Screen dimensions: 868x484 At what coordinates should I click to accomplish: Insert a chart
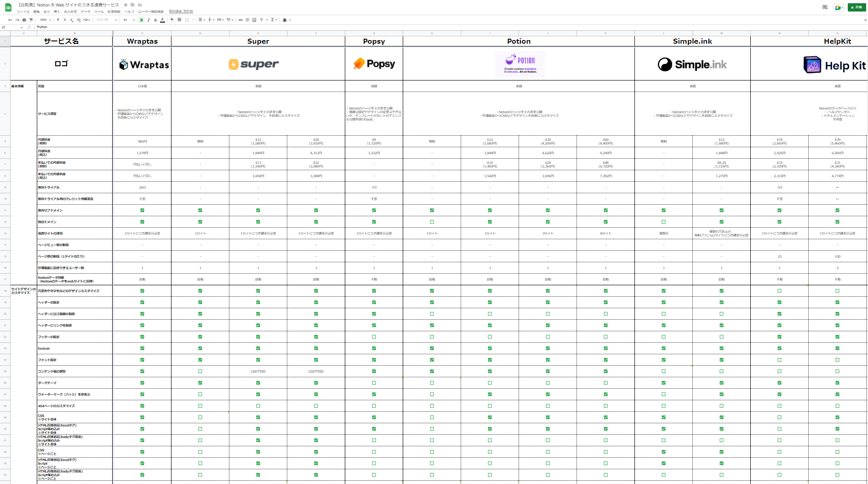[x=254, y=20]
